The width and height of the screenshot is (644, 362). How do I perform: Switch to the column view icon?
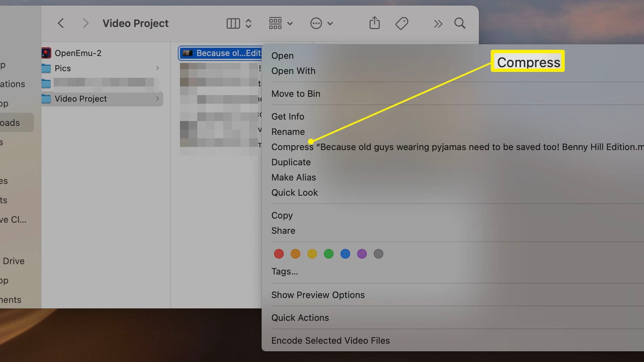233,24
